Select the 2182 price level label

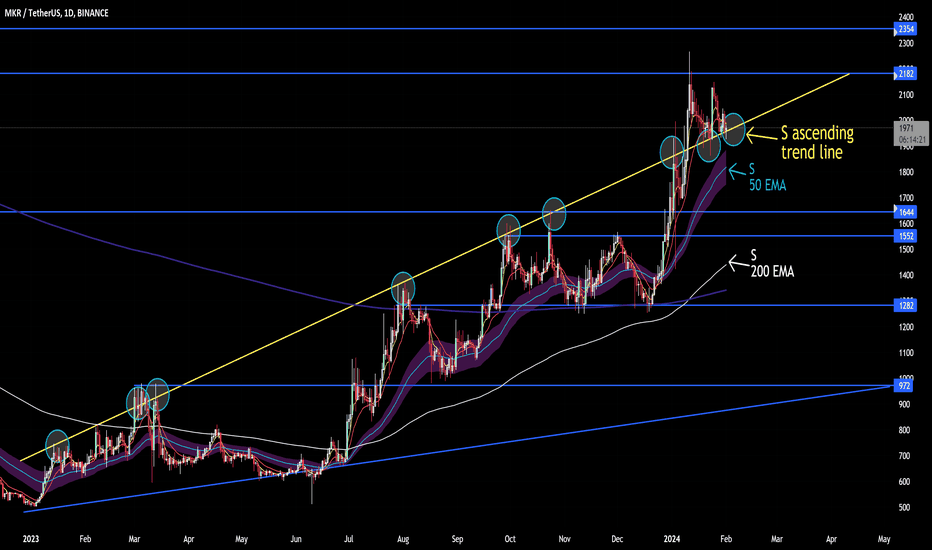click(x=906, y=74)
